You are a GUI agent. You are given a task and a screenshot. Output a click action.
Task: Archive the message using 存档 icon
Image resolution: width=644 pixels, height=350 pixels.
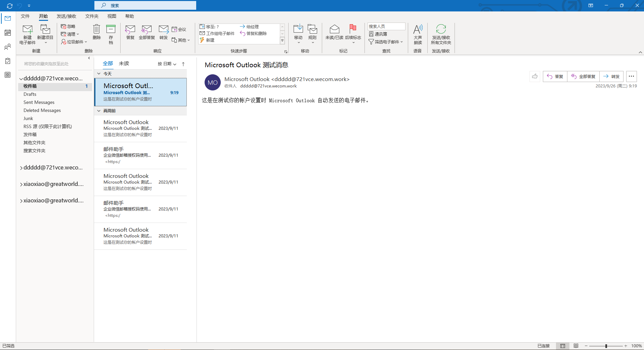pyautogui.click(x=111, y=34)
